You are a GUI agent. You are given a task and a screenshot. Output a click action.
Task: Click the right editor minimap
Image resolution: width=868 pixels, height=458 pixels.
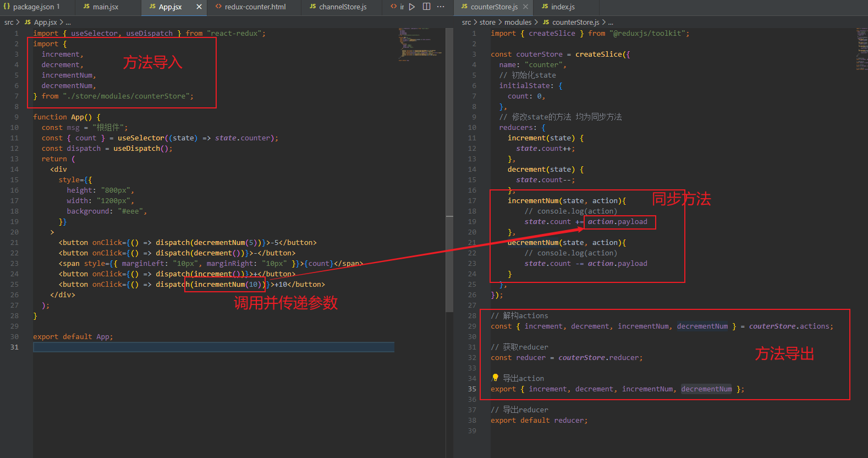(861, 48)
